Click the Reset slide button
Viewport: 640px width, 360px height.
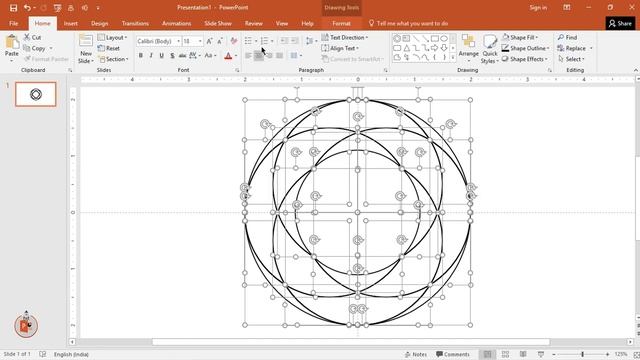(x=109, y=48)
